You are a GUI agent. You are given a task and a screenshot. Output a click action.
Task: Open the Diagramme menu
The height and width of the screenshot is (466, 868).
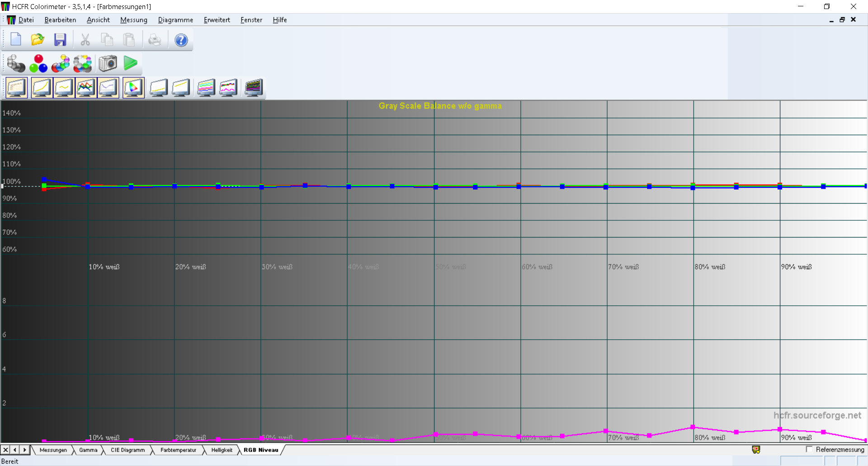click(x=175, y=20)
